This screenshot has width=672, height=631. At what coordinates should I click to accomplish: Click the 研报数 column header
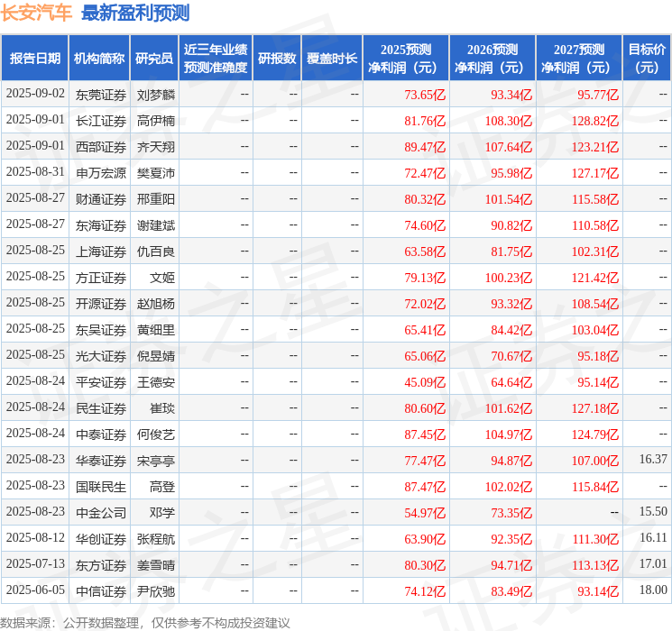(277, 59)
